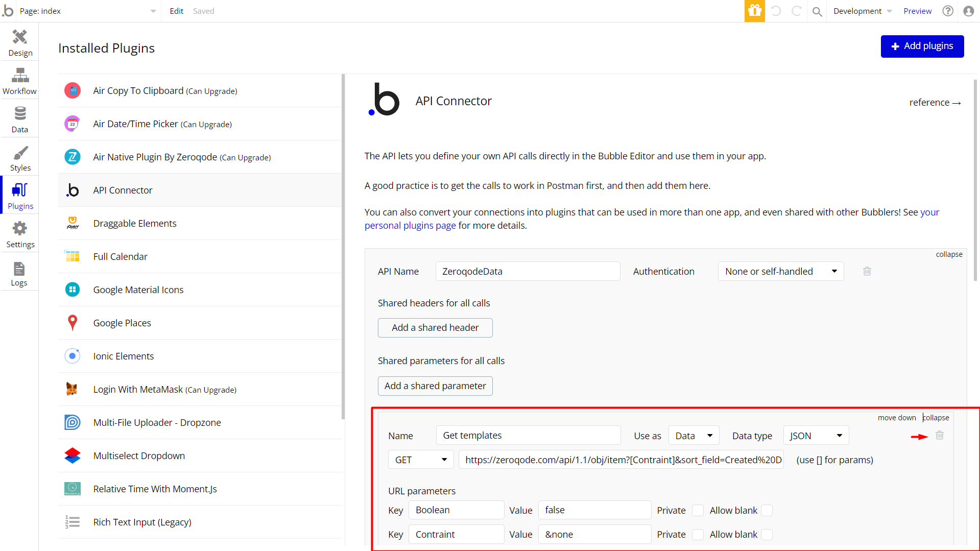Open the help question mark icon
The image size is (980, 551).
948,11
